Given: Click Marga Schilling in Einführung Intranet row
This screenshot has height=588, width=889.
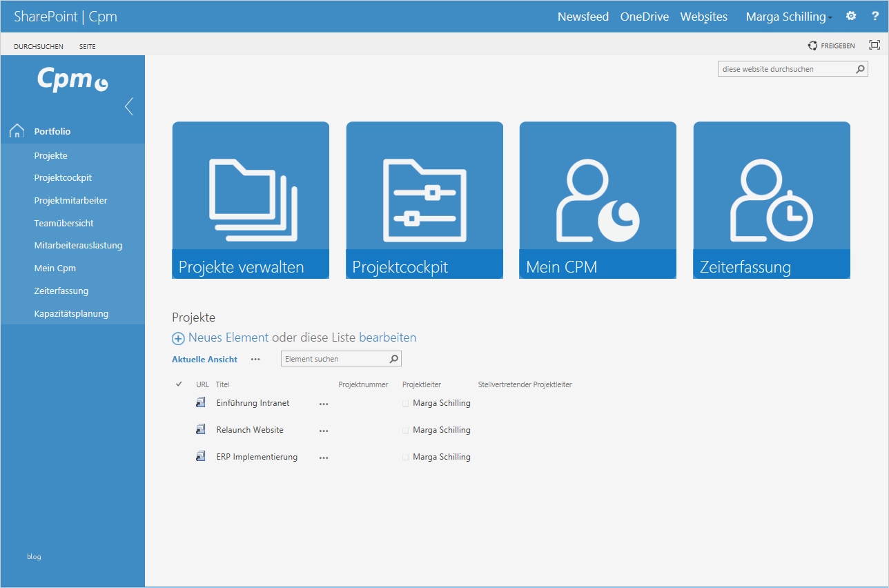Looking at the screenshot, I should point(442,403).
